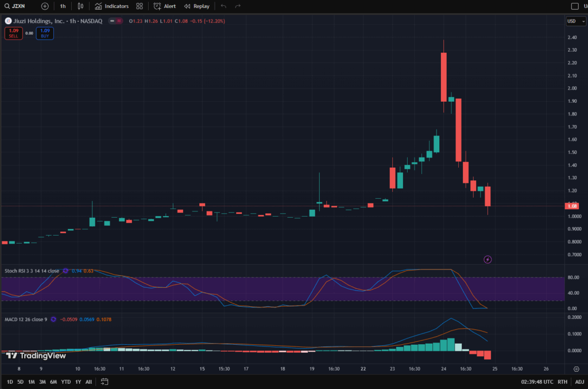Toggle the ADJ adjusted data setting
The width and height of the screenshot is (588, 389).
[x=579, y=381]
